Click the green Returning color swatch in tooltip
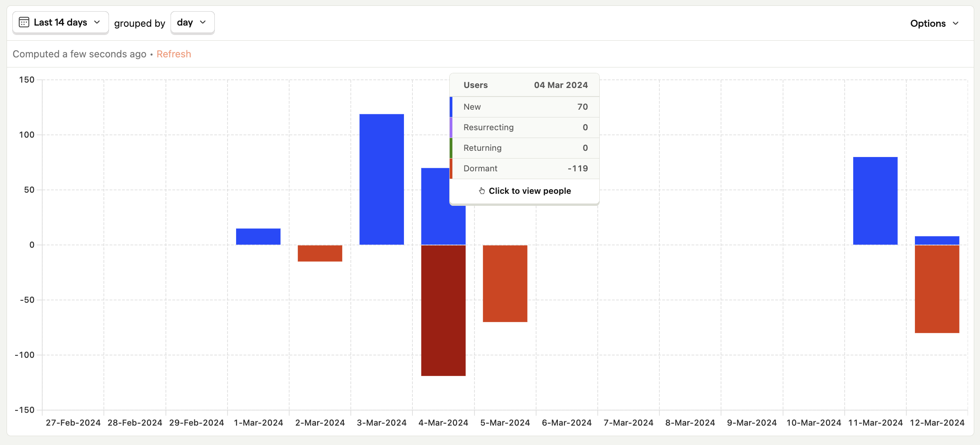Viewport: 980px width, 445px height. [x=451, y=148]
